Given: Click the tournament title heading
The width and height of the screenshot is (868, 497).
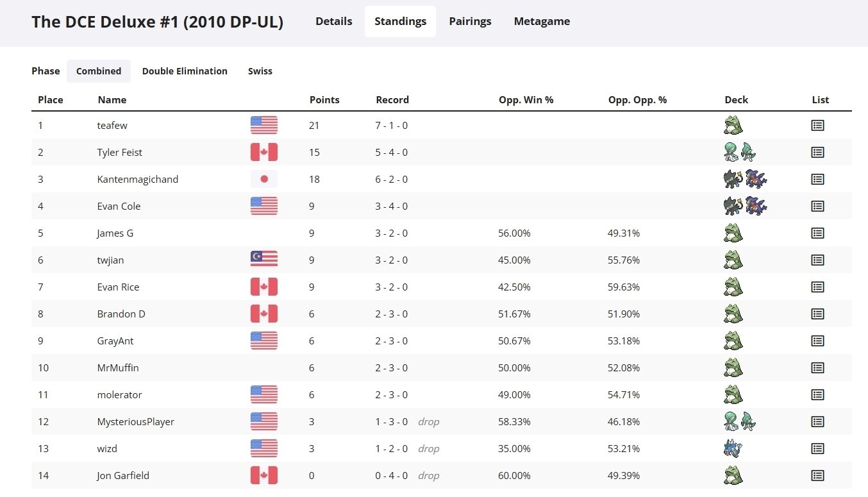Looking at the screenshot, I should 157,22.
